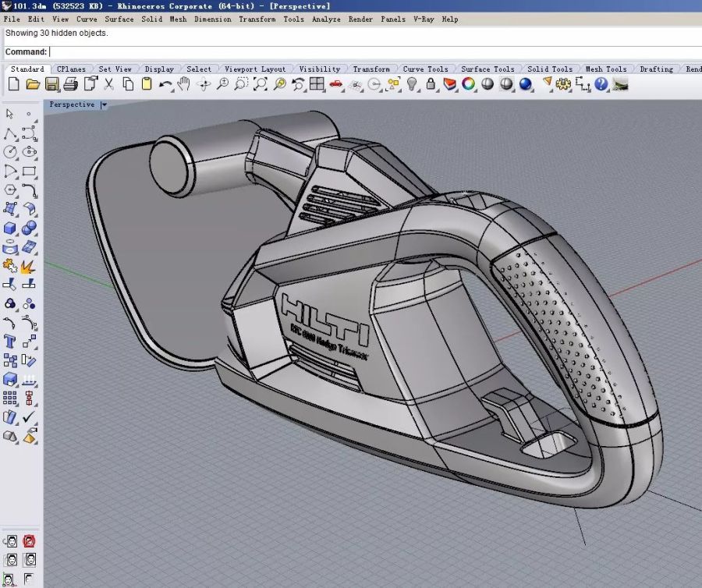This screenshot has width=702, height=588.
Task: Toggle the four-viewport layout icon
Action: [x=317, y=84]
